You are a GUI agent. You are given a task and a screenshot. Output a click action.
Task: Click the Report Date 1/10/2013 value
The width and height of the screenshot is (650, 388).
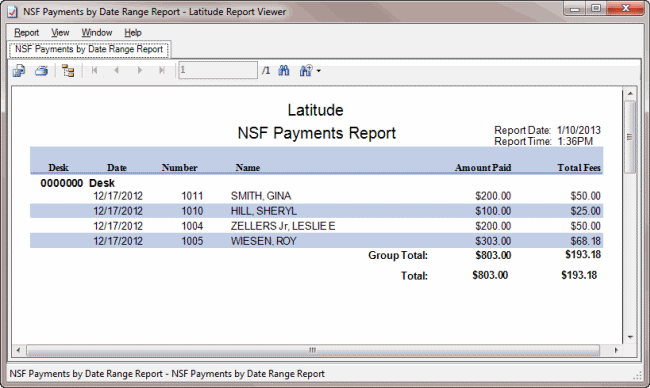(x=579, y=130)
